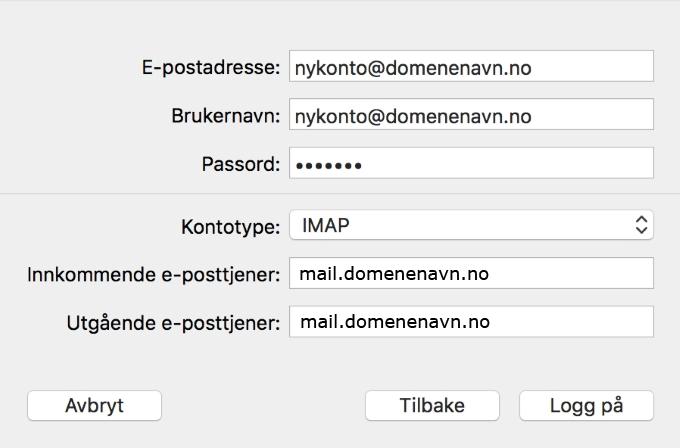
Task: Click the Passord label text
Action: (x=241, y=164)
